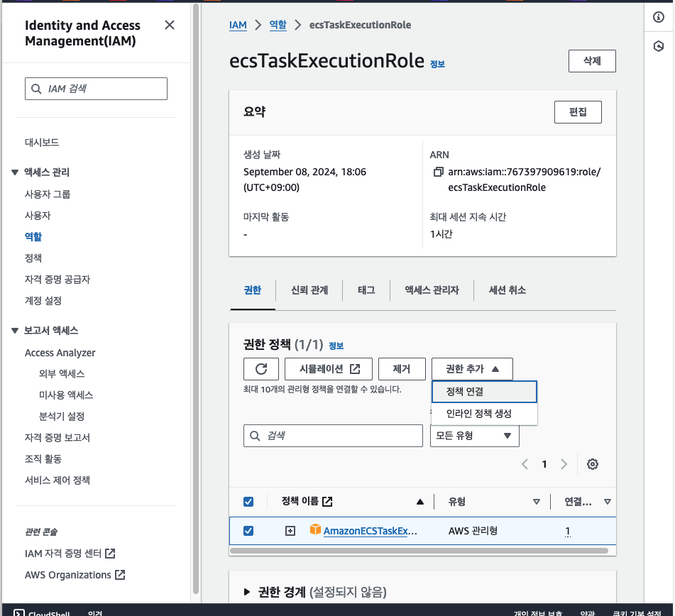This screenshot has height=616, width=675.
Task: Collapse the 액세스 관리 section
Action: tap(15, 172)
